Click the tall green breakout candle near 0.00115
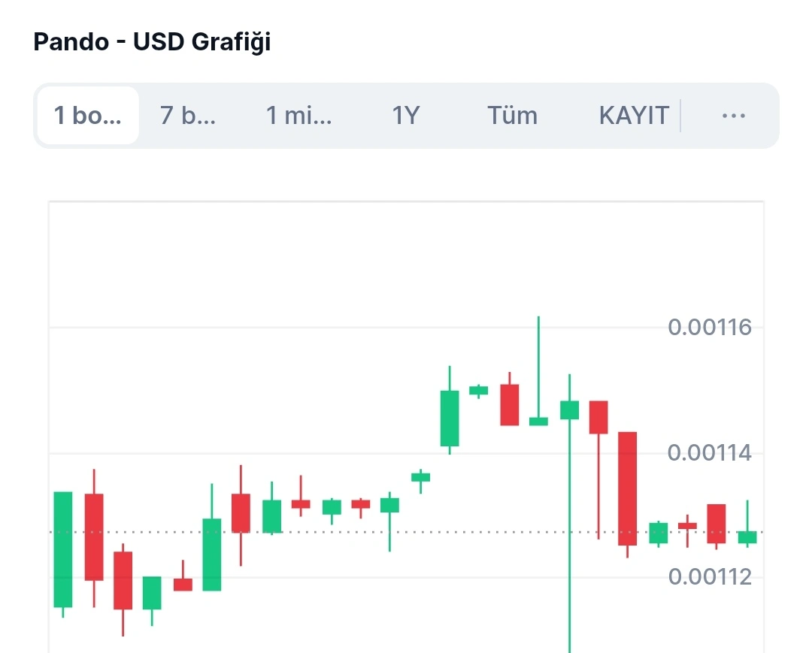This screenshot has width=812, height=653. [450, 418]
